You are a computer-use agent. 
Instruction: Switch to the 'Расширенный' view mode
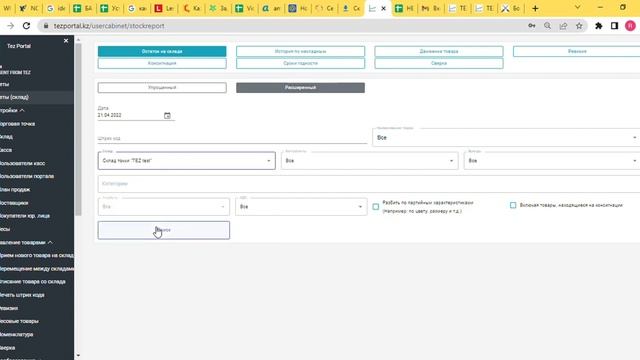tap(300, 88)
